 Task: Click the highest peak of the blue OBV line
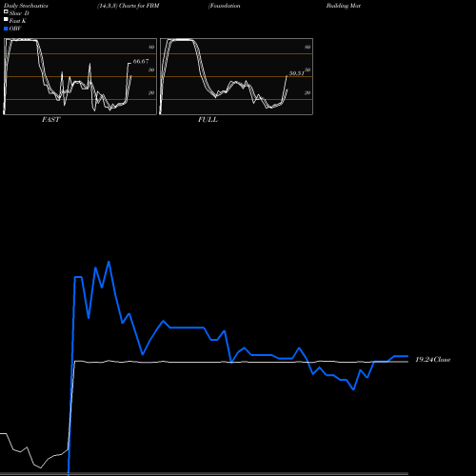109,262
